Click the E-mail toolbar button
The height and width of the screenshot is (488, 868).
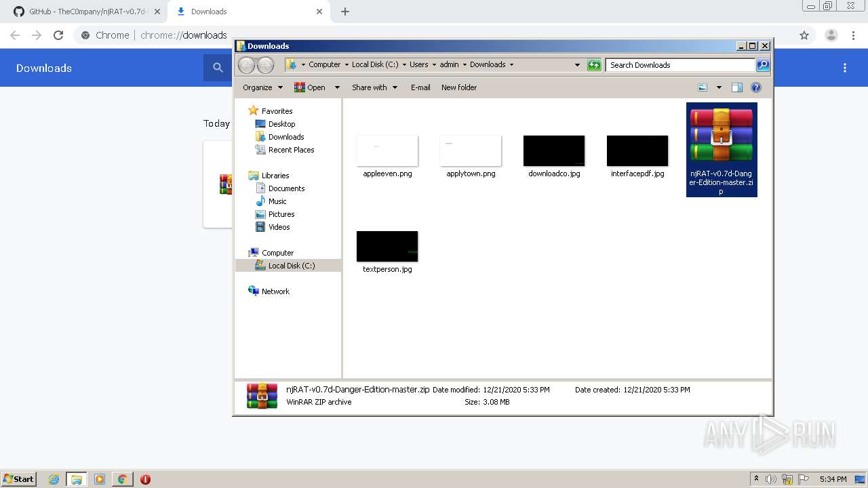coord(420,87)
